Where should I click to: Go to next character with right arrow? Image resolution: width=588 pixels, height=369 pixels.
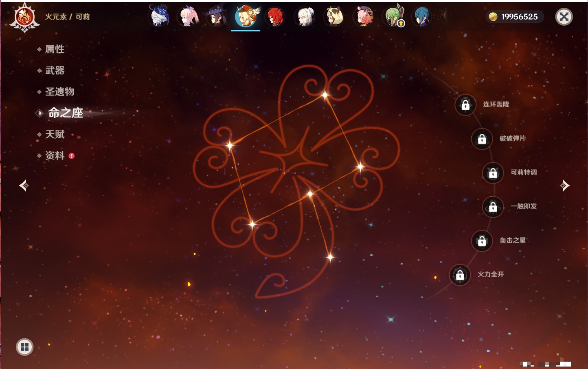click(565, 186)
